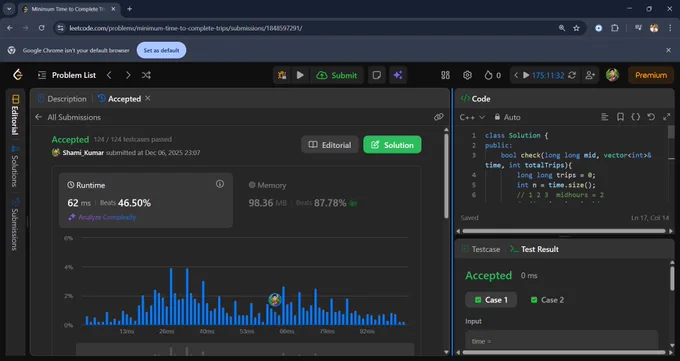Reset the timer icon

(x=572, y=75)
